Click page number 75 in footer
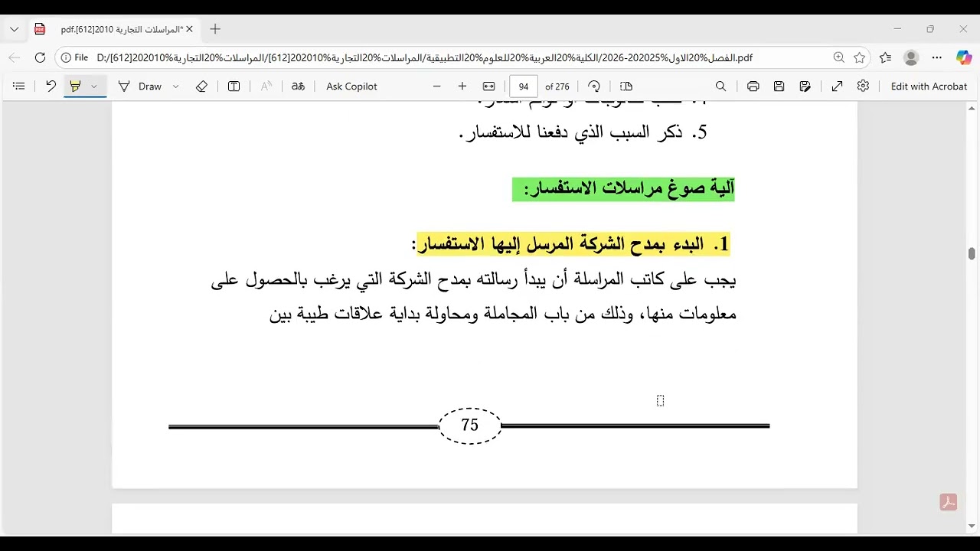Image resolution: width=980 pixels, height=551 pixels. pos(470,425)
